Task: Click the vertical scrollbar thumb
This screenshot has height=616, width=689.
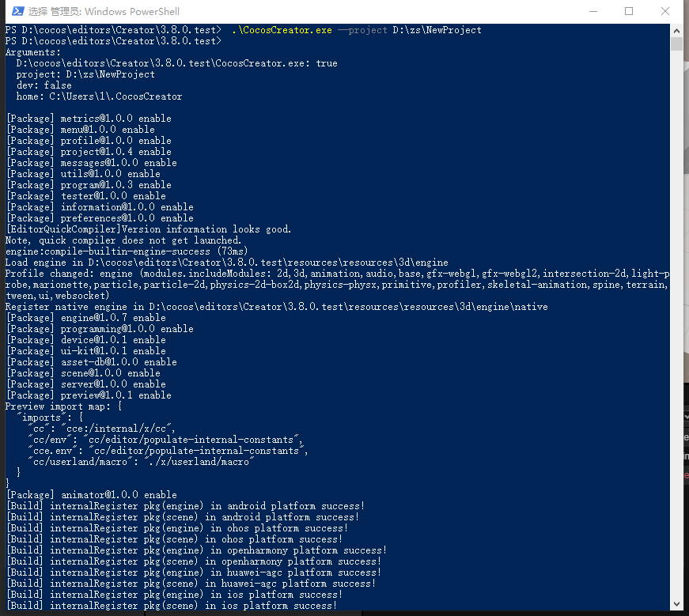Action: click(x=676, y=44)
